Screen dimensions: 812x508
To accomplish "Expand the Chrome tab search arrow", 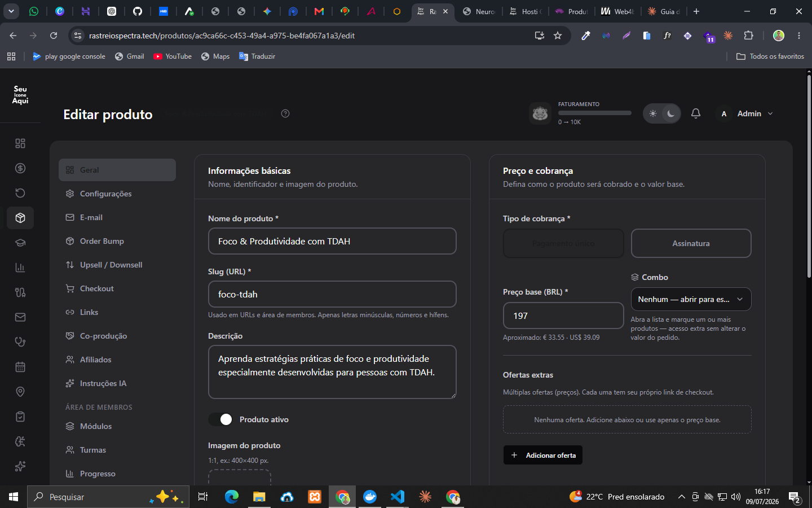I will [11, 11].
